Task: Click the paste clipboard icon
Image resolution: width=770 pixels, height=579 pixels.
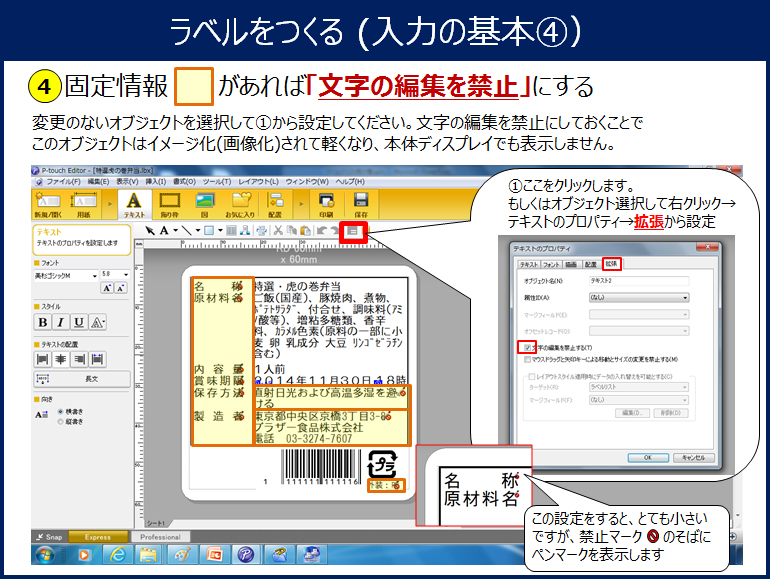Action: (x=305, y=230)
